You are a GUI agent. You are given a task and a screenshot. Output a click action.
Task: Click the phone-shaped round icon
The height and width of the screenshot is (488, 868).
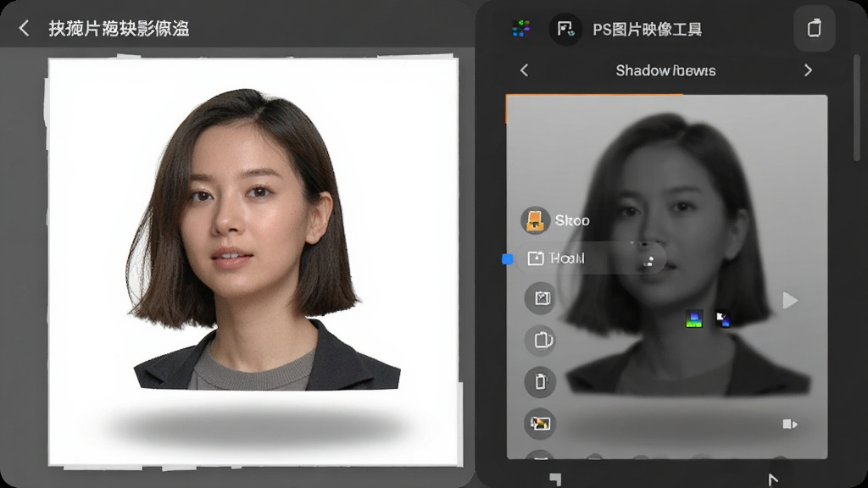(540, 382)
